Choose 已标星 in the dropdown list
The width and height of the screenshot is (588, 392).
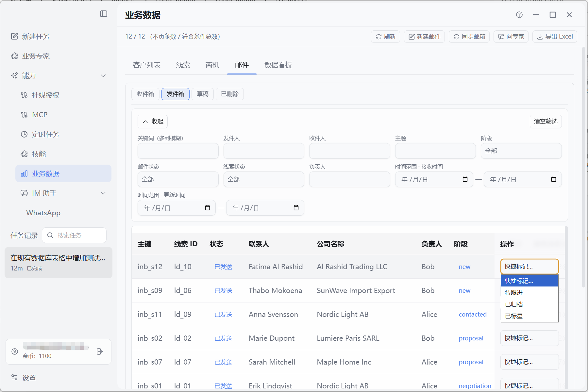[x=529, y=316]
